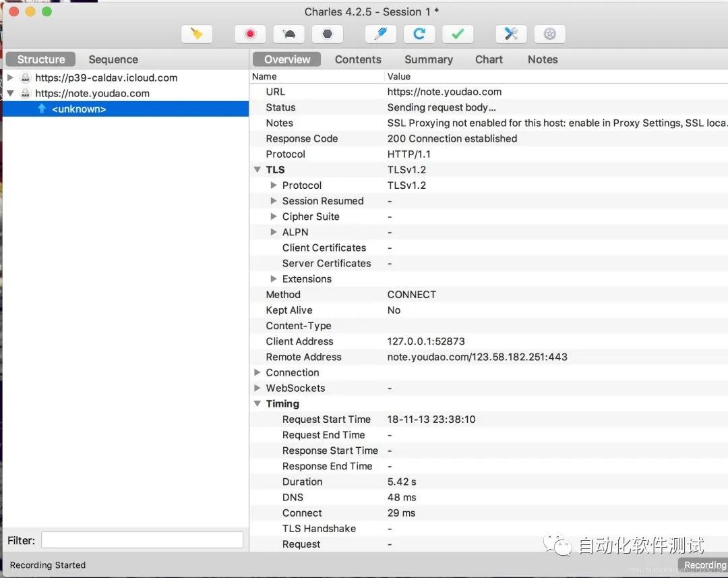
Task: Expand the WebSockets section
Action: (x=257, y=388)
